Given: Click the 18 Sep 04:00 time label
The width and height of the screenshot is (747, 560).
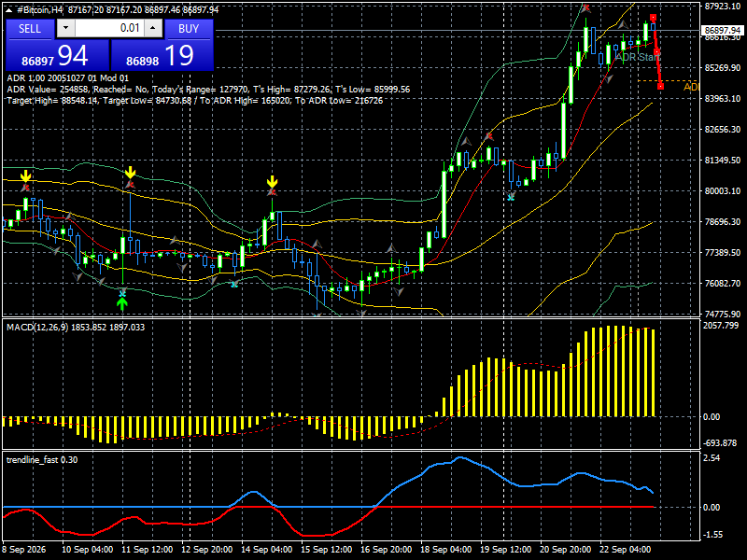Looking at the screenshot, I should [446, 549].
